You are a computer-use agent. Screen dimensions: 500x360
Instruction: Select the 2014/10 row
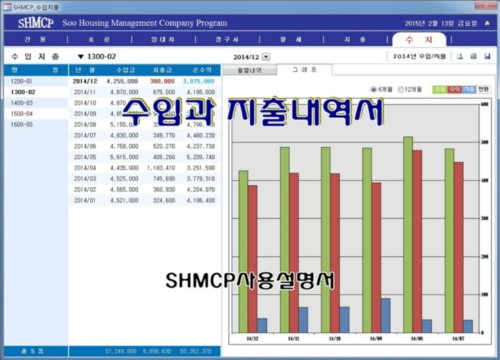click(144, 103)
